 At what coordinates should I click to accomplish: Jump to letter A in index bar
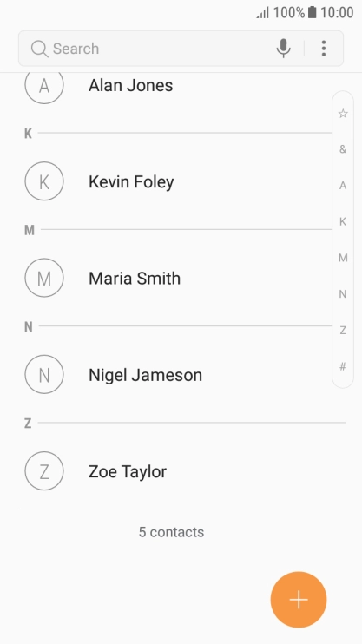coord(343,186)
